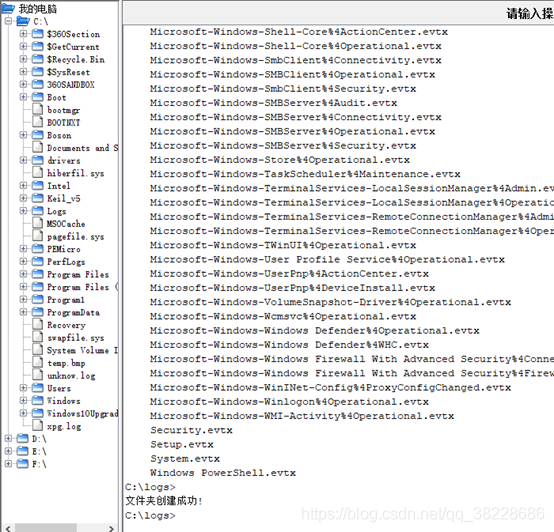Click the hiberfil.sys file icon

pyautogui.click(x=38, y=172)
